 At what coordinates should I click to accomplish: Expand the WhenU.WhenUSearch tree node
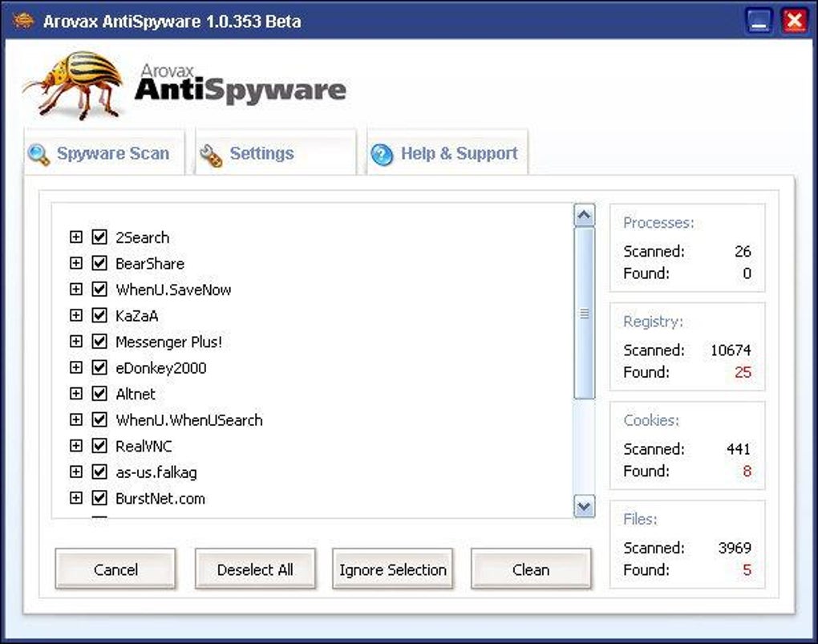(76, 419)
